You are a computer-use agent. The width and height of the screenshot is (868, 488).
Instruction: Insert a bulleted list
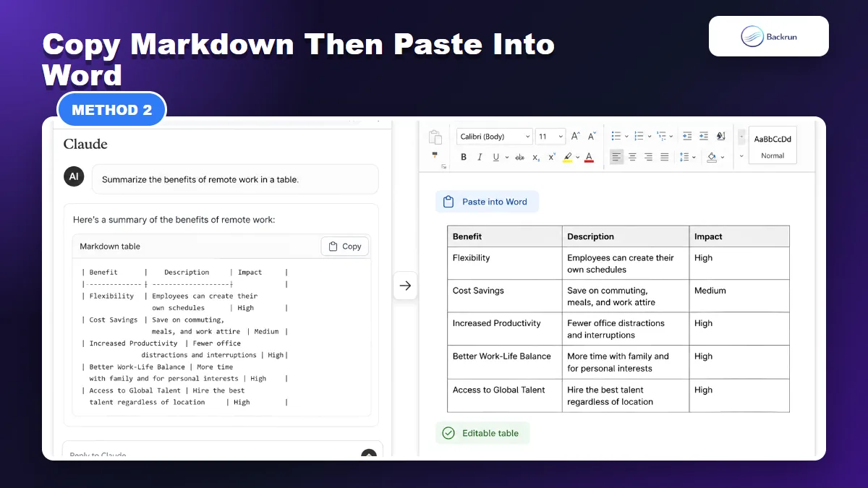point(616,136)
